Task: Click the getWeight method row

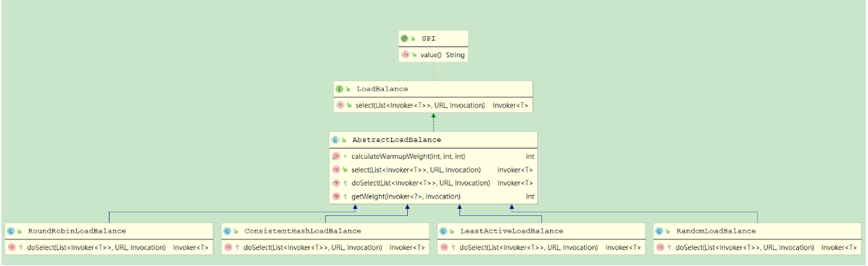Action: pyautogui.click(x=433, y=196)
